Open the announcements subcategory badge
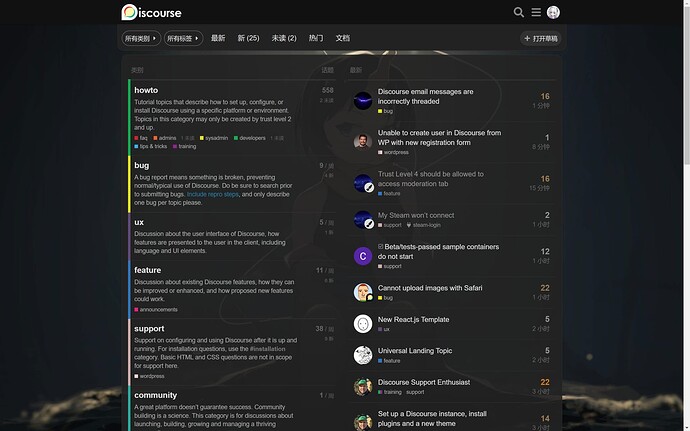Screen dimensions: 690x431 click(156, 309)
